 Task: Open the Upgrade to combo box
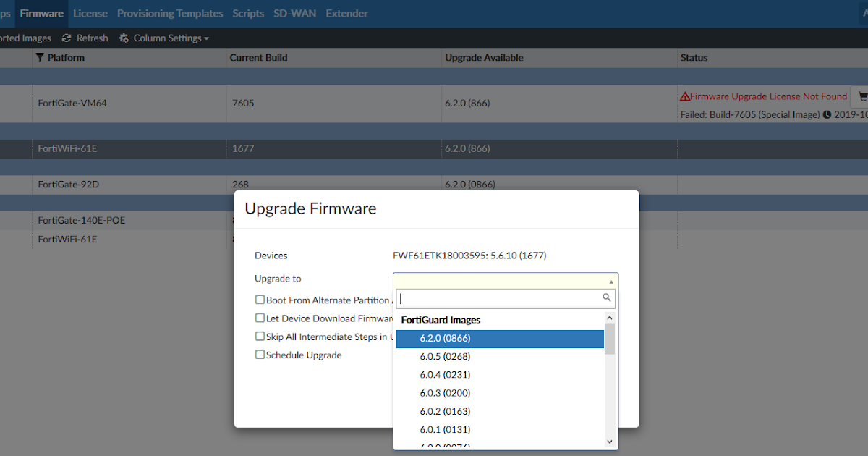[506, 281]
